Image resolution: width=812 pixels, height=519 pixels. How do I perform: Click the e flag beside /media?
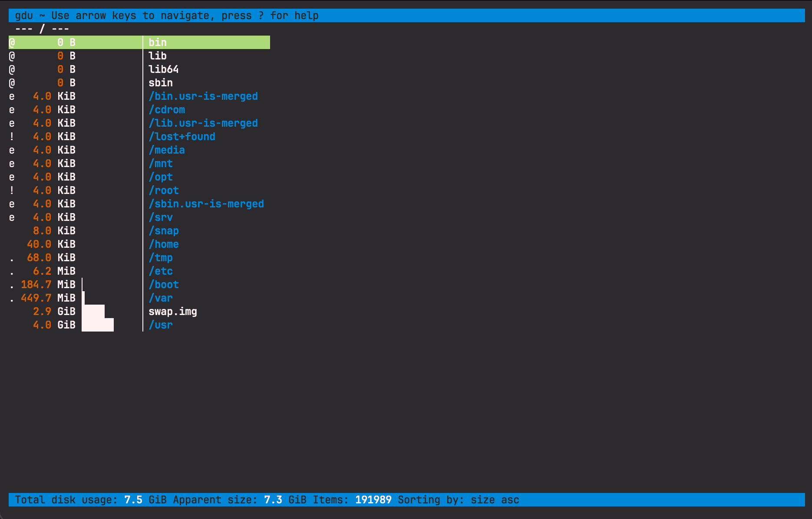click(x=12, y=150)
